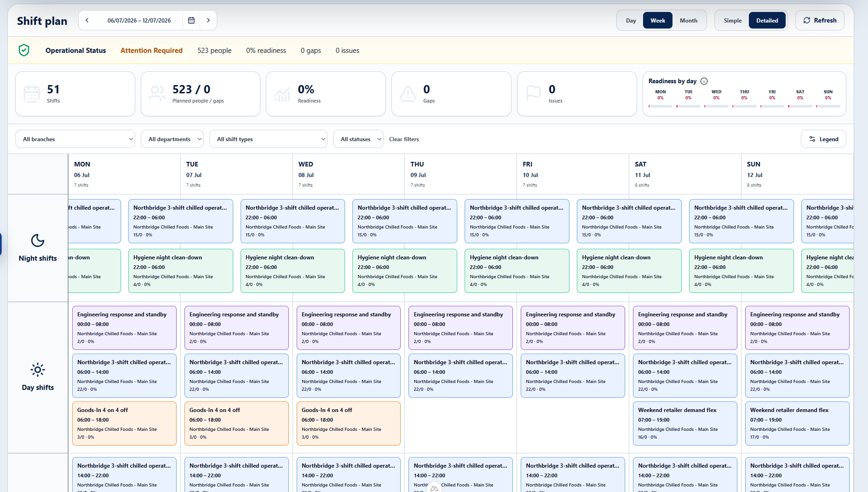Switch to the Month view tab
The image size is (868, 492).
pyautogui.click(x=688, y=20)
